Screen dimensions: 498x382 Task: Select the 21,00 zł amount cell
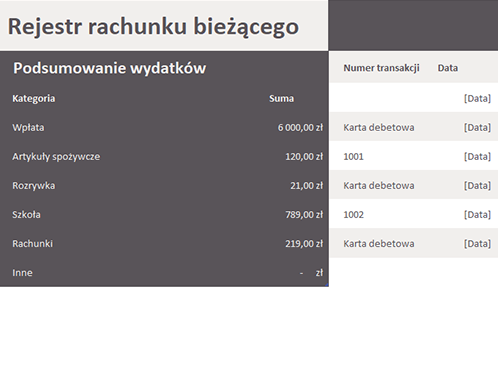click(x=306, y=185)
